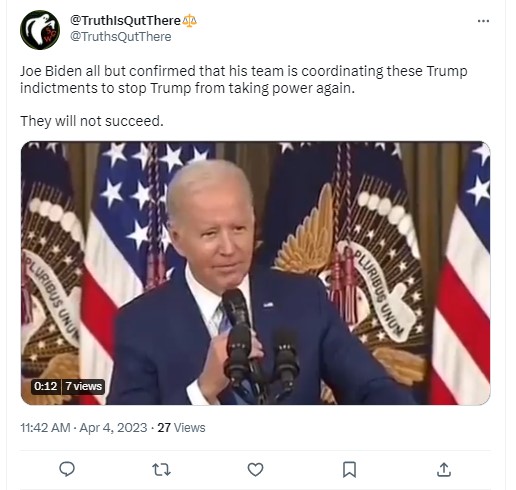Click the @TruthsQutThere handle
Screen dimensions: 516x490
tap(121, 36)
